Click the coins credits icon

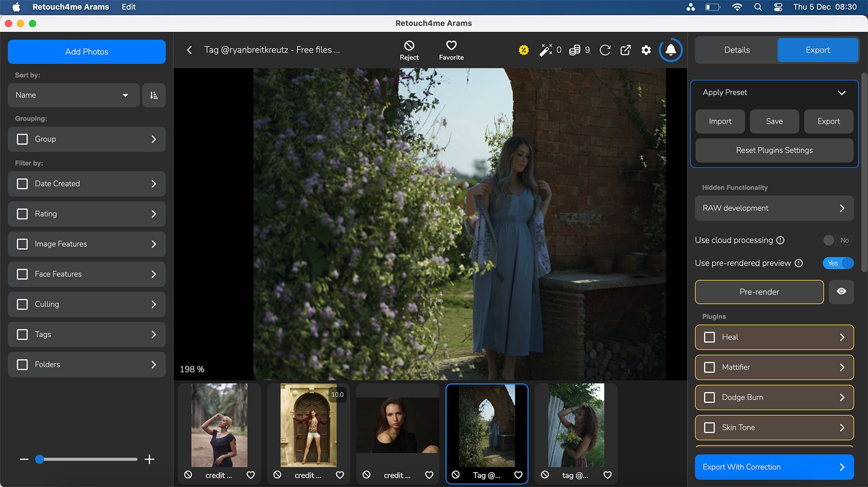[574, 50]
